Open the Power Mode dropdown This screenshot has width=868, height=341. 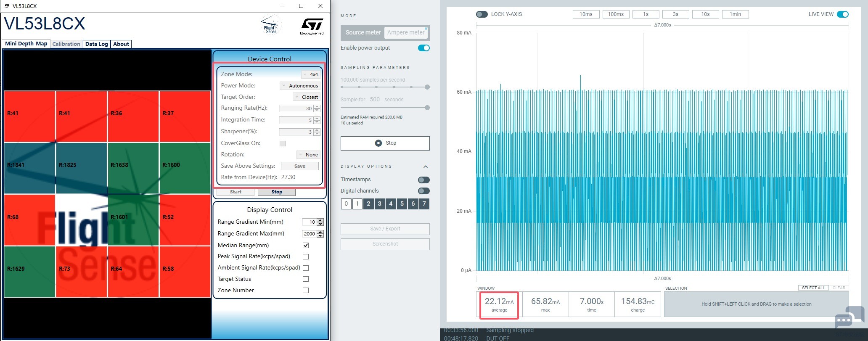(x=300, y=86)
